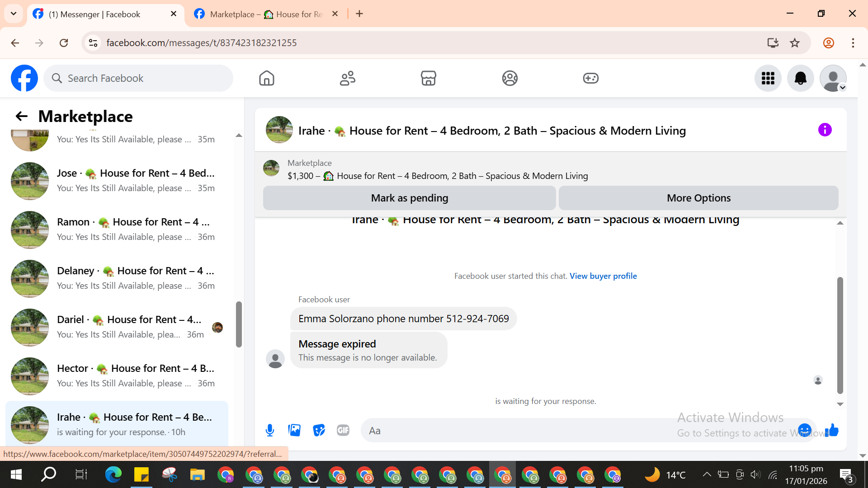
Task: Show hidden system tray icons
Action: click(707, 474)
